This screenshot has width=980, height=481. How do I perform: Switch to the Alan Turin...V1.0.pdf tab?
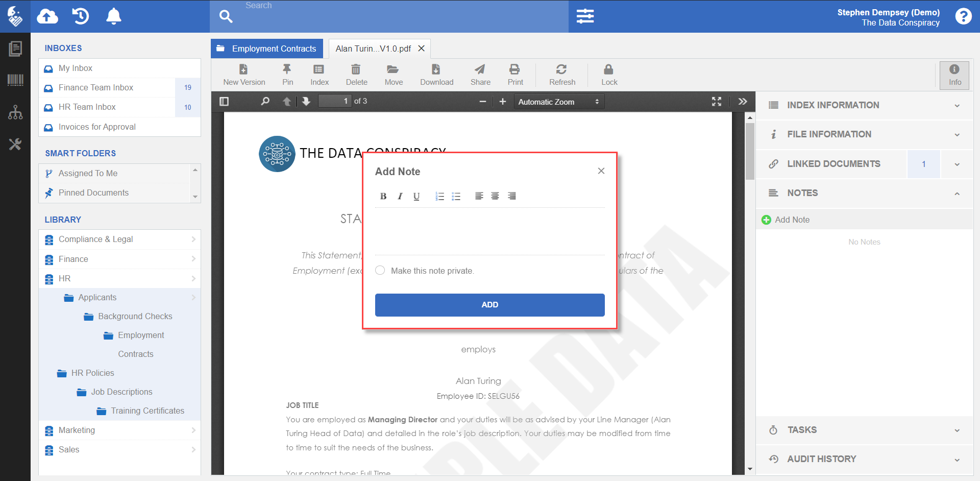coord(373,49)
